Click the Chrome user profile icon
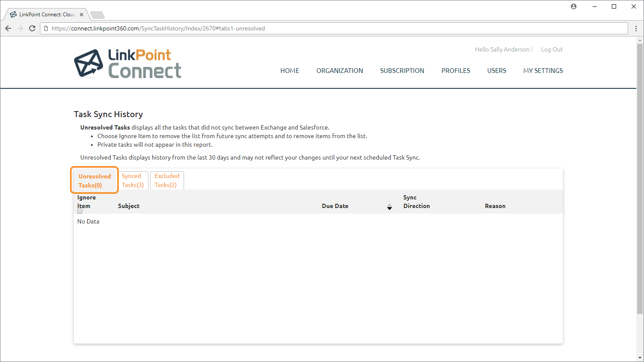 (574, 6)
